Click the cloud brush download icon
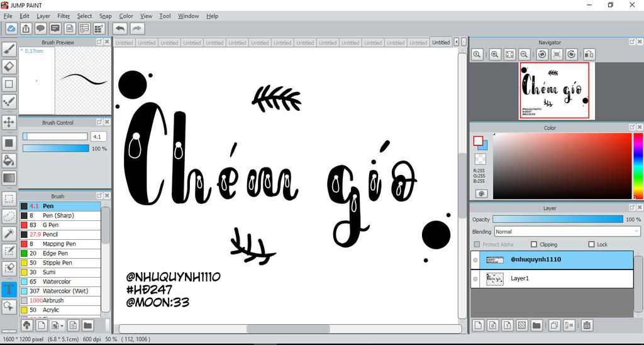 pyautogui.click(x=26, y=325)
